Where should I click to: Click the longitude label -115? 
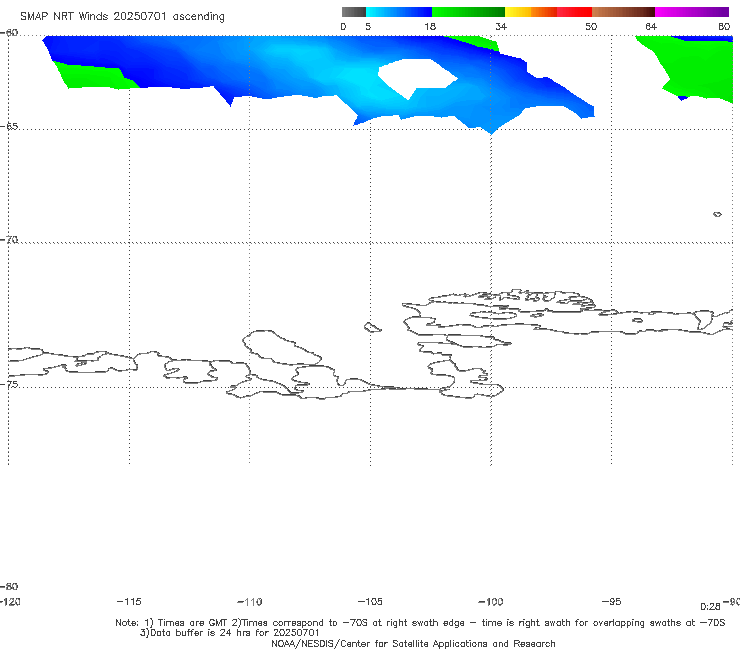click(x=129, y=602)
